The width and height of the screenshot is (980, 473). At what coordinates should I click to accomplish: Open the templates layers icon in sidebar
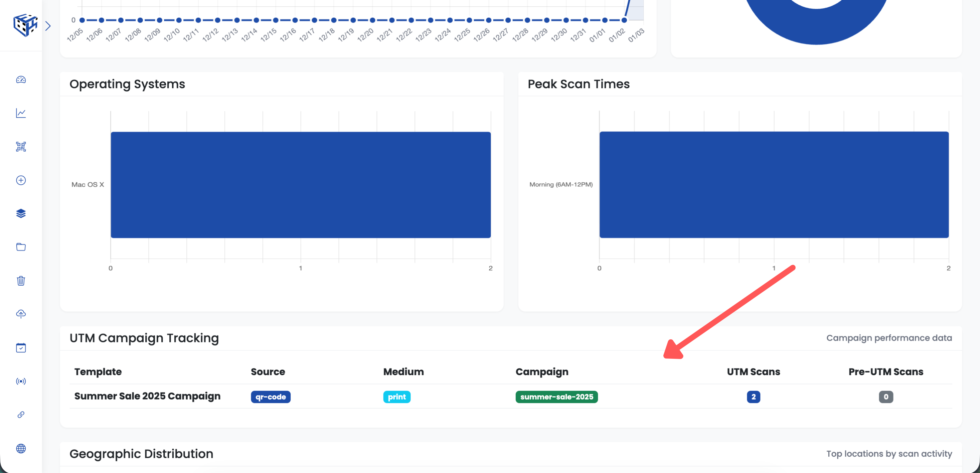point(21,213)
